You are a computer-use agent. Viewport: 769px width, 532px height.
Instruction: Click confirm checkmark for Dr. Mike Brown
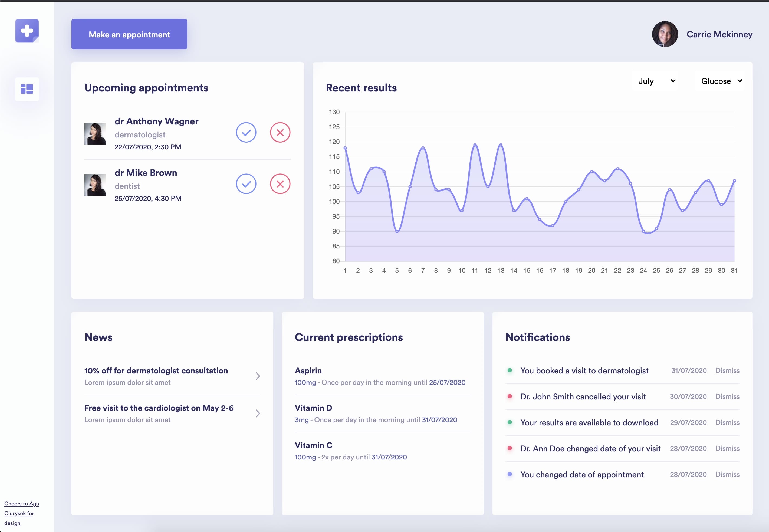pos(247,183)
